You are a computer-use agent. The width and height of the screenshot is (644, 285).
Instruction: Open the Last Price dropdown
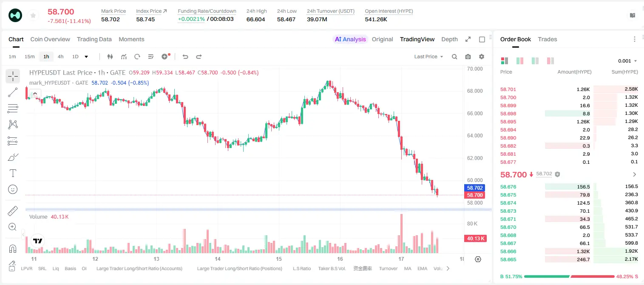428,57
